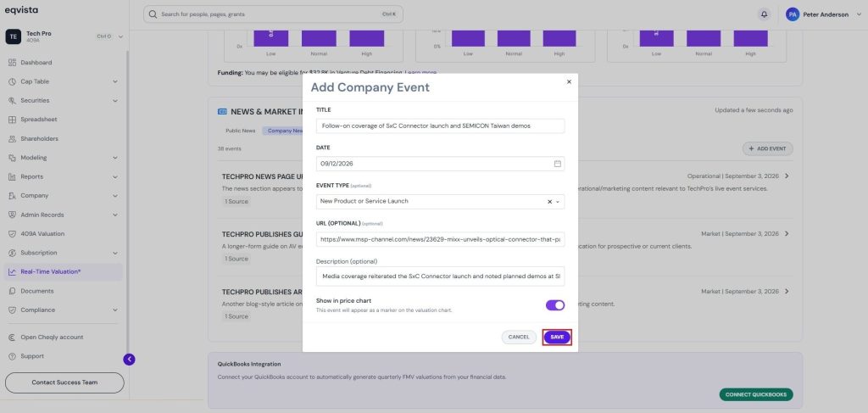868x413 pixels.
Task: Click the Cap Table pie icon
Action: pos(12,81)
